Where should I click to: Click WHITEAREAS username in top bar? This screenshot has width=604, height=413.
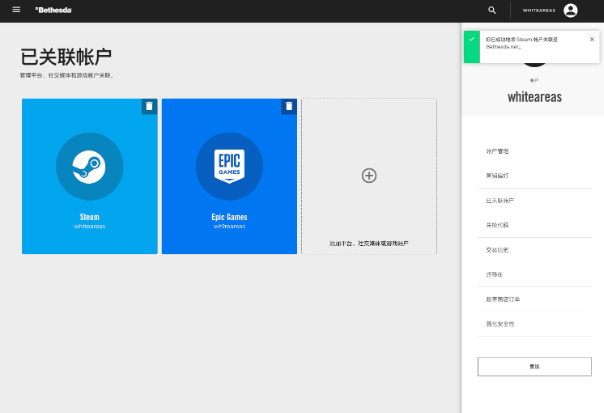539,10
